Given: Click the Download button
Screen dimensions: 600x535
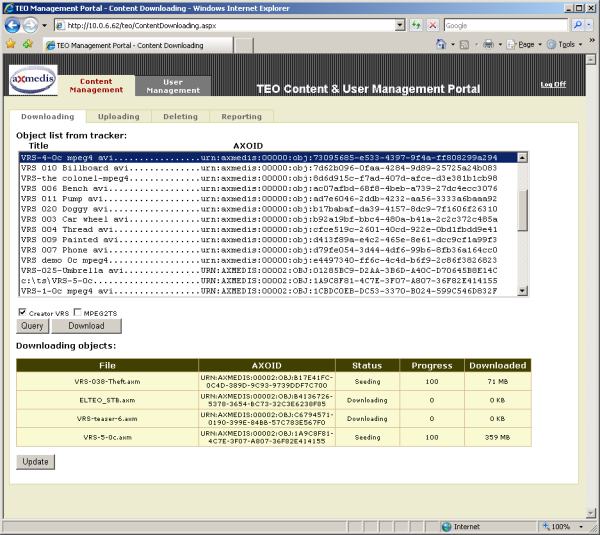Looking at the screenshot, I should coord(86,326).
